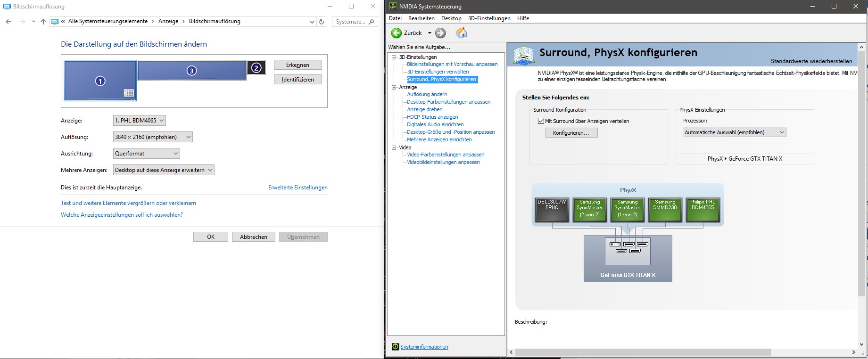Click the back arrow in Bildschirmauflösung window

pyautogui.click(x=8, y=22)
